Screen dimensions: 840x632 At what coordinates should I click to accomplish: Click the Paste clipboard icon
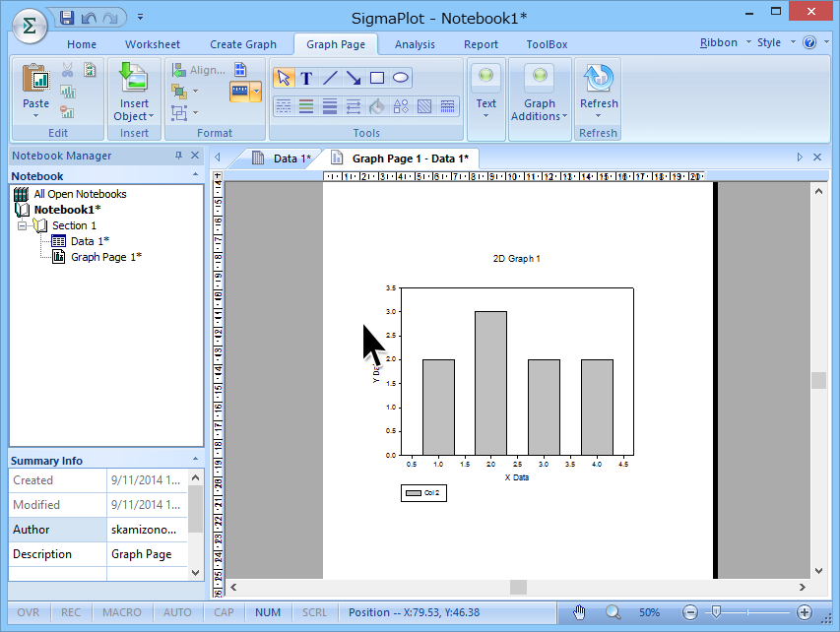[35, 78]
